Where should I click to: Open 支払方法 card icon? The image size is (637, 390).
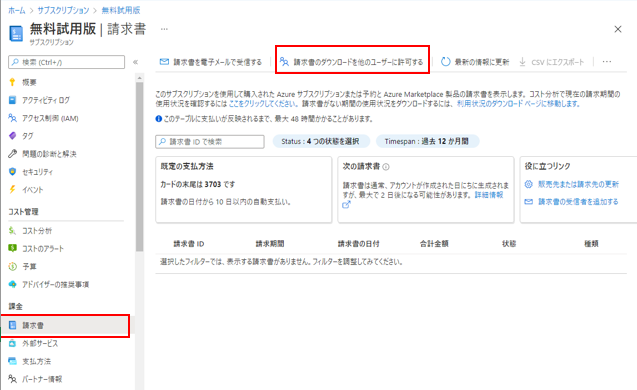click(13, 361)
